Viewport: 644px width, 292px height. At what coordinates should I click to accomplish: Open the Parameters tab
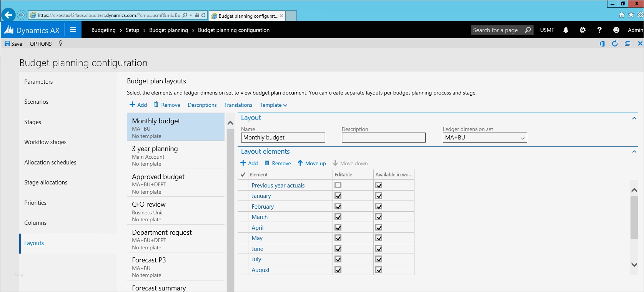pos(38,82)
